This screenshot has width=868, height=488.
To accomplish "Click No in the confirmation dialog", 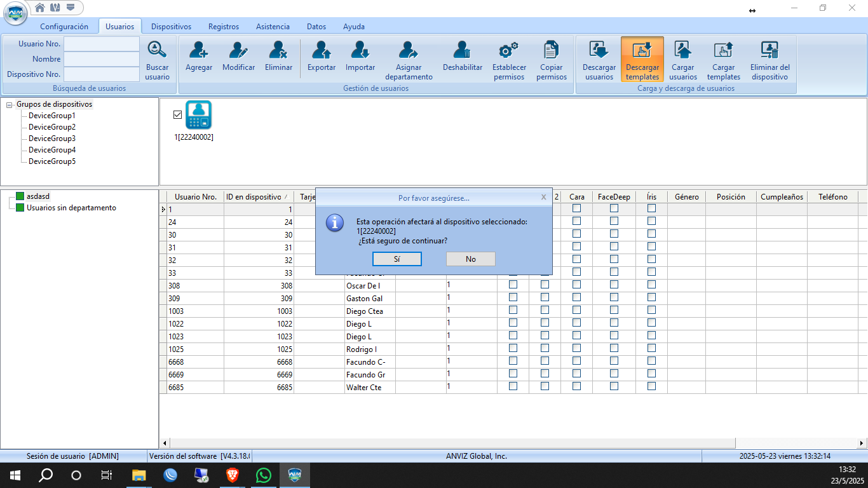I will pos(471,259).
